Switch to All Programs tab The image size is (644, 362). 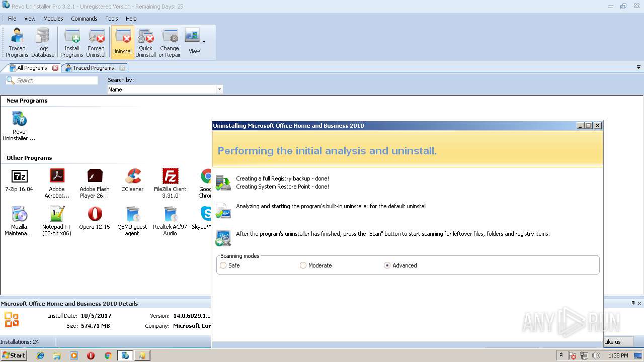31,68
